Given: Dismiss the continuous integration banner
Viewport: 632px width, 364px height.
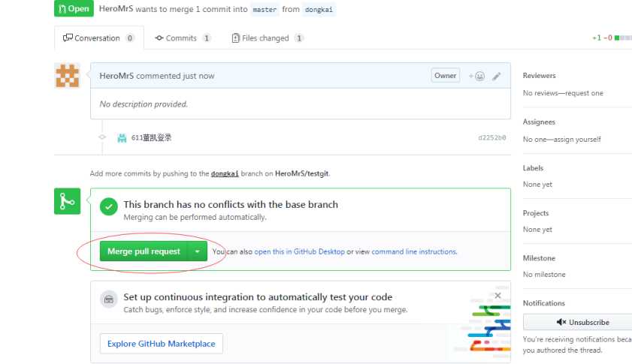Looking at the screenshot, I should pos(497,296).
